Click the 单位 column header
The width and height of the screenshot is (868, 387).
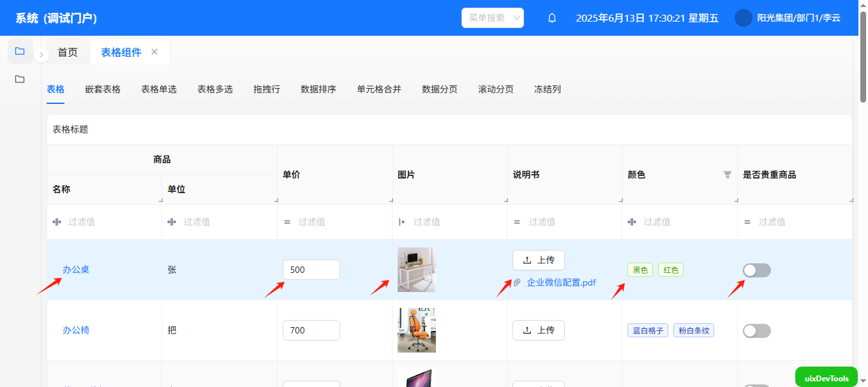pyautogui.click(x=220, y=189)
